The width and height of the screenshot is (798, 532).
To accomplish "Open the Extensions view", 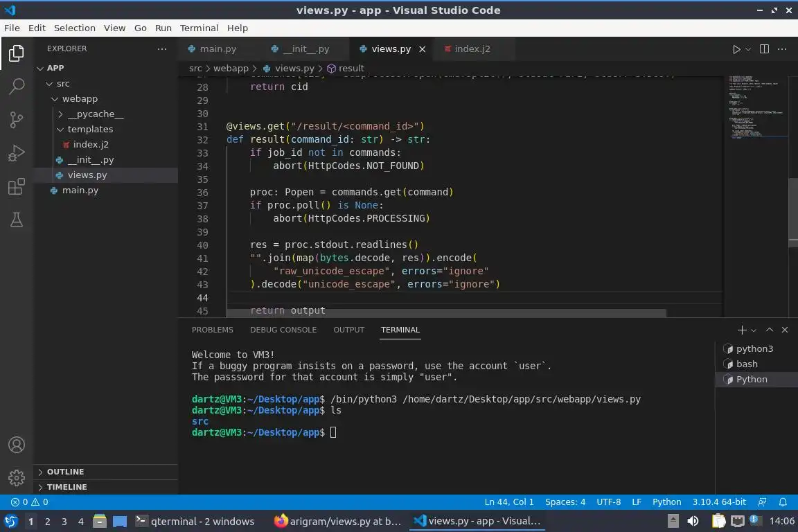I will pyautogui.click(x=17, y=187).
